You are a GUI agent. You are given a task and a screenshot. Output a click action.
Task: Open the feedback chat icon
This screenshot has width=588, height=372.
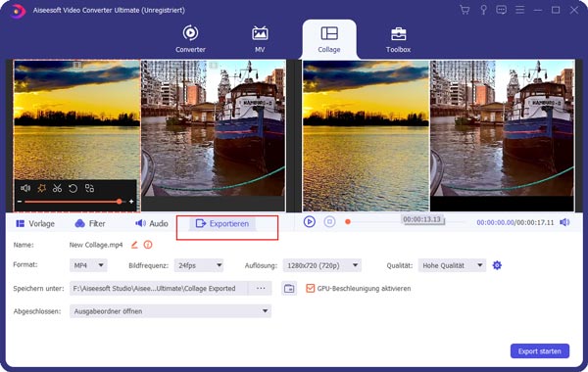(501, 10)
